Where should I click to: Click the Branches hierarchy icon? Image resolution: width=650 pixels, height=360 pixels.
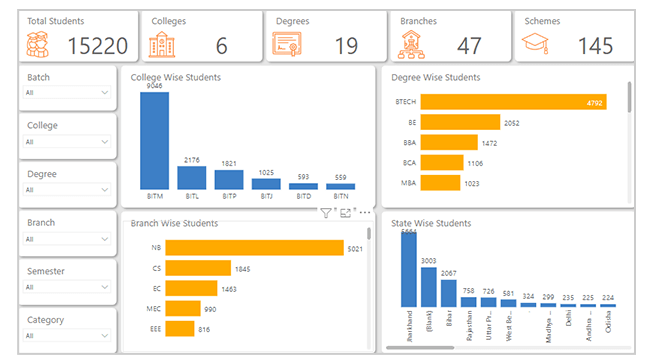pyautogui.click(x=411, y=45)
